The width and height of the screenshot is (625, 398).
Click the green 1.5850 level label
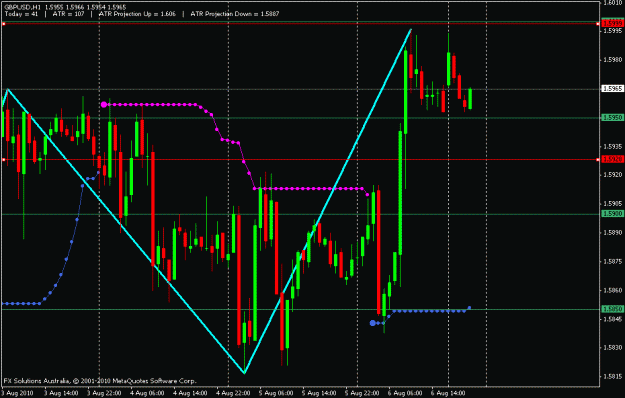click(x=613, y=309)
